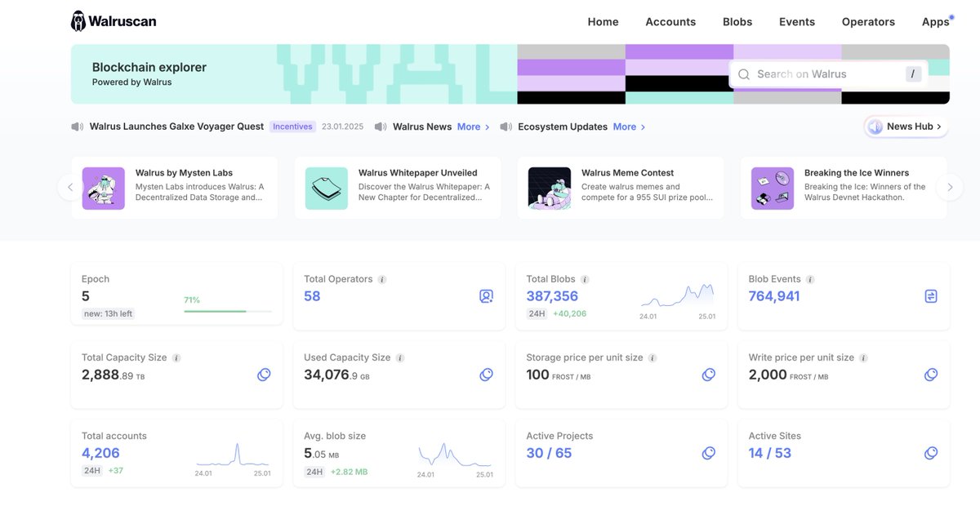Click the Total accounts value 4,206

(x=100, y=453)
